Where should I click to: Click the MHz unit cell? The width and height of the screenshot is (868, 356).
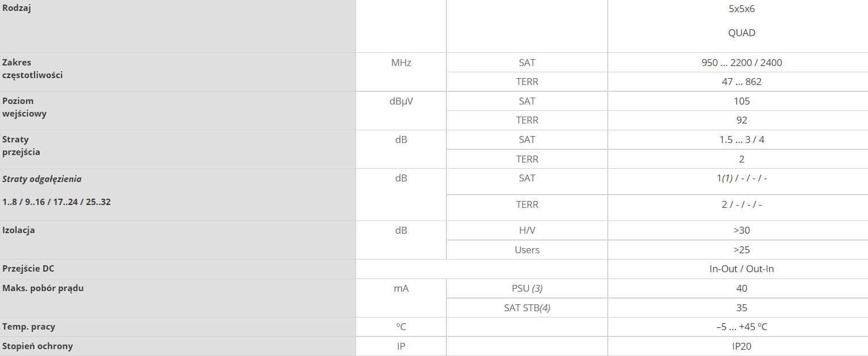pos(401,63)
